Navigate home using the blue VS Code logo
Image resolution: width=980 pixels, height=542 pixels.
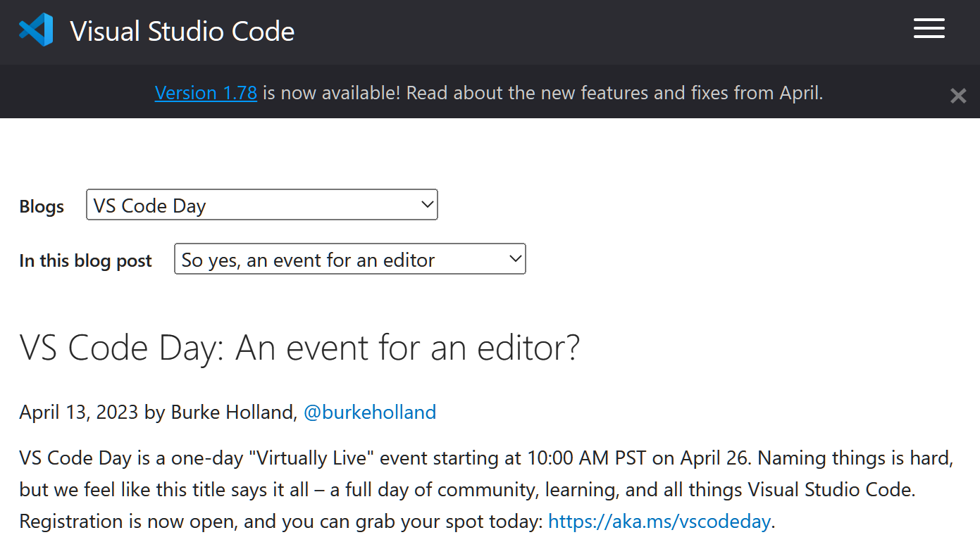[x=35, y=30]
